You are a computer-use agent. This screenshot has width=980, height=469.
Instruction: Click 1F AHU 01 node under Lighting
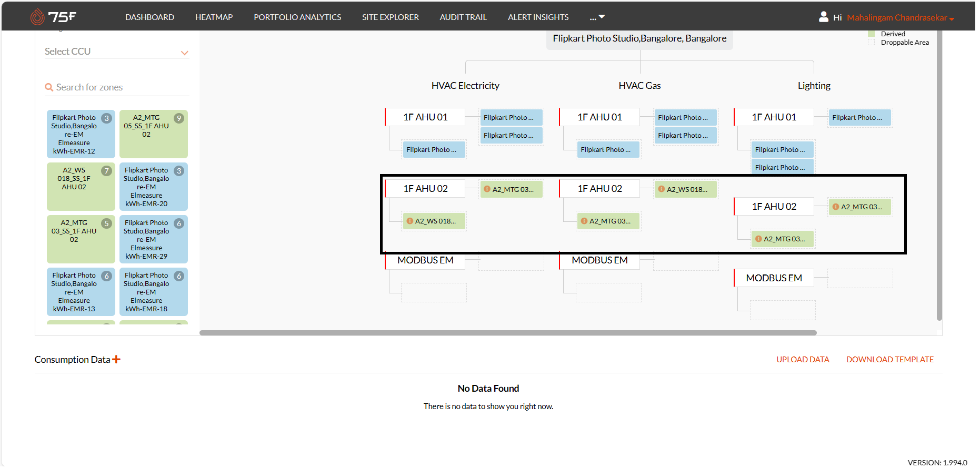coord(774,117)
